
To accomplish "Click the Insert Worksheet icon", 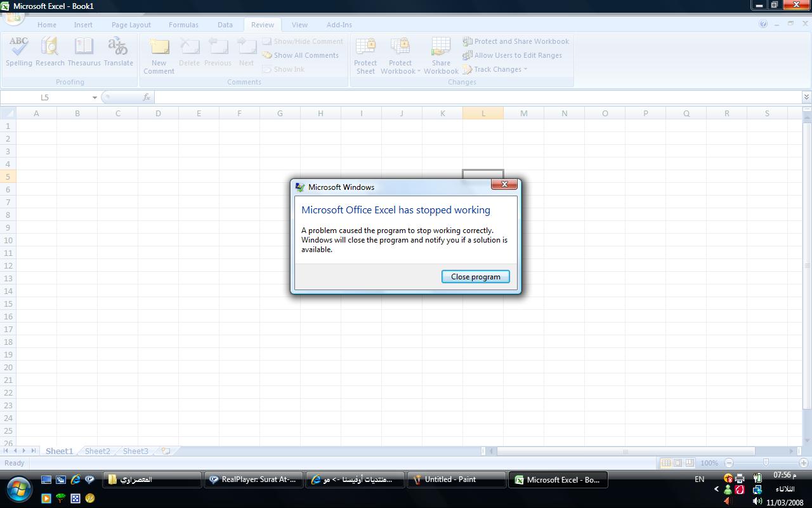I will (x=166, y=451).
